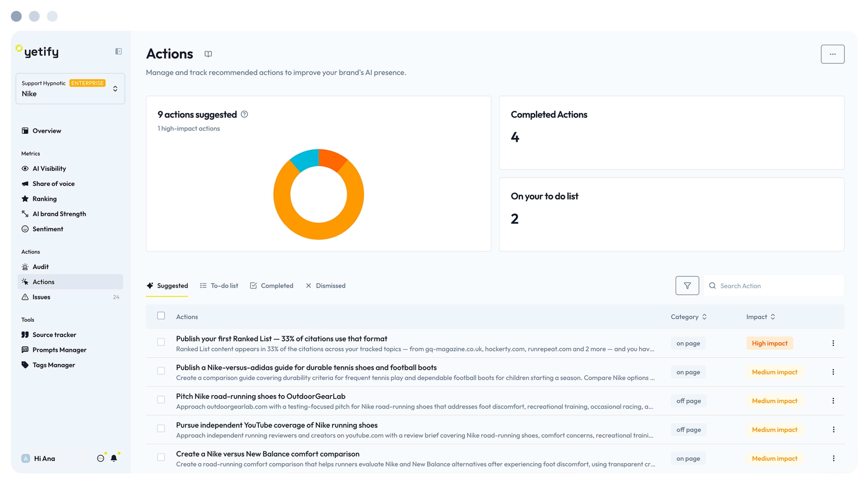The height and width of the screenshot is (484, 868).
Task: Open row menu for OutdoorGearLab pitch
Action: [x=833, y=400]
